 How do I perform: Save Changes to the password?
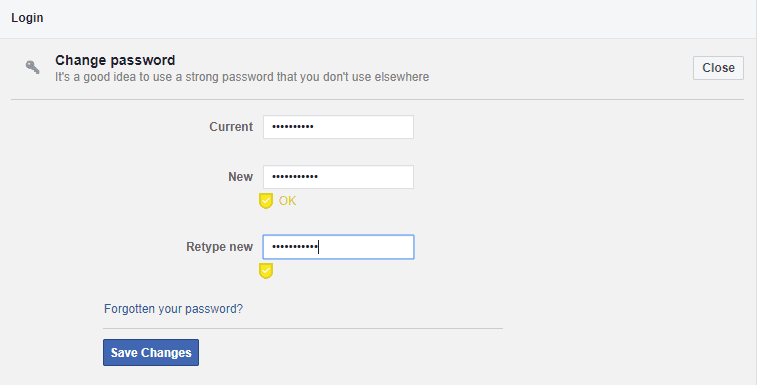[x=151, y=352]
